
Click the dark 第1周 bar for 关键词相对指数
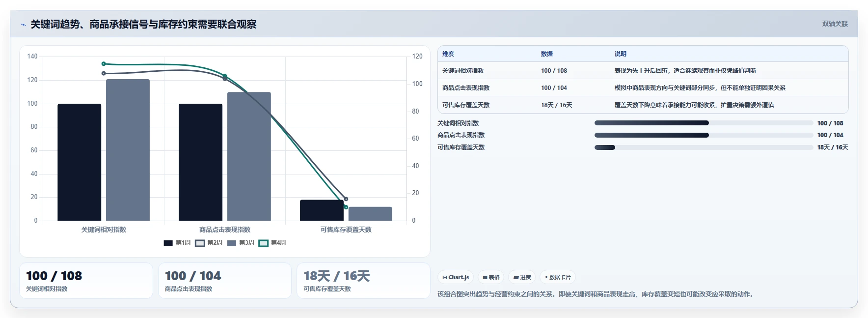[79, 162]
